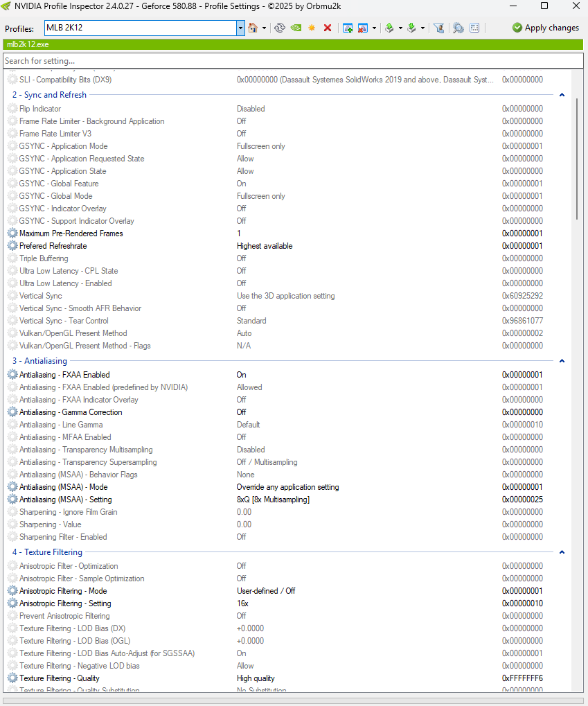Click the gear icon beside Antialiasing (MSAA) - Mode

pyautogui.click(x=12, y=487)
